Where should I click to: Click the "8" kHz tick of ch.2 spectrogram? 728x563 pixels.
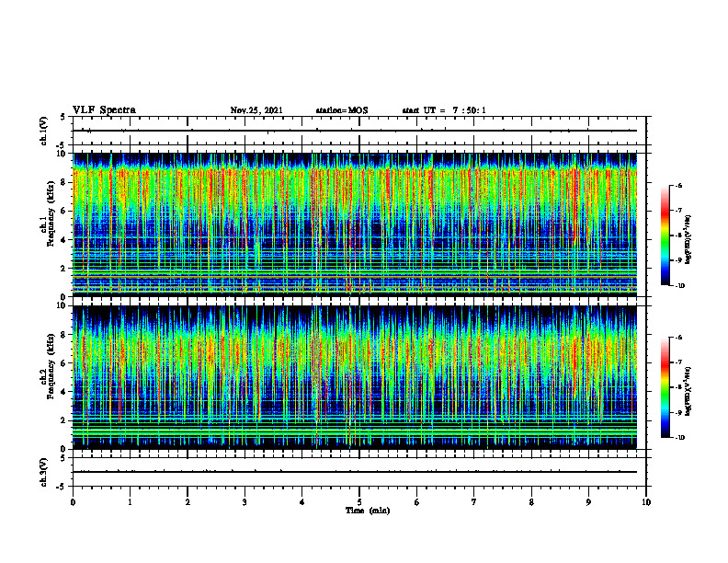[x=63, y=335]
